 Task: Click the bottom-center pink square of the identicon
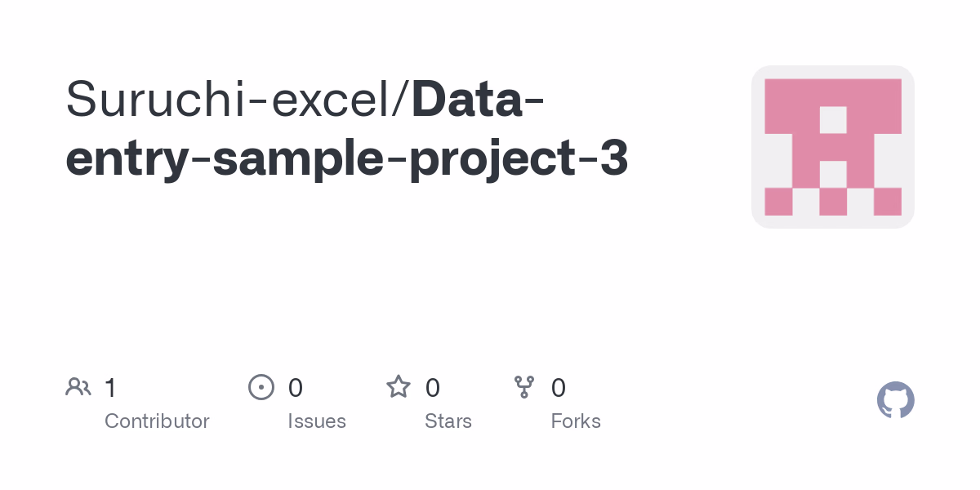pyautogui.click(x=833, y=202)
